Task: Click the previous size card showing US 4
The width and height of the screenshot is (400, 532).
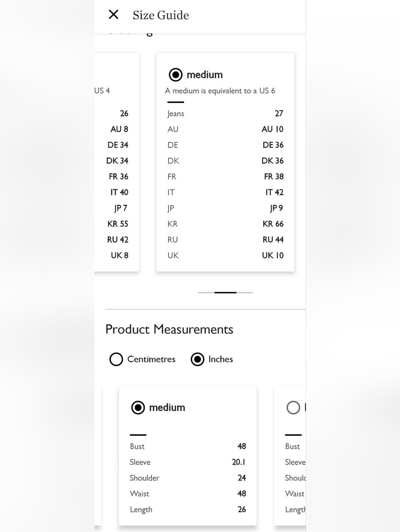Action: click(117, 162)
